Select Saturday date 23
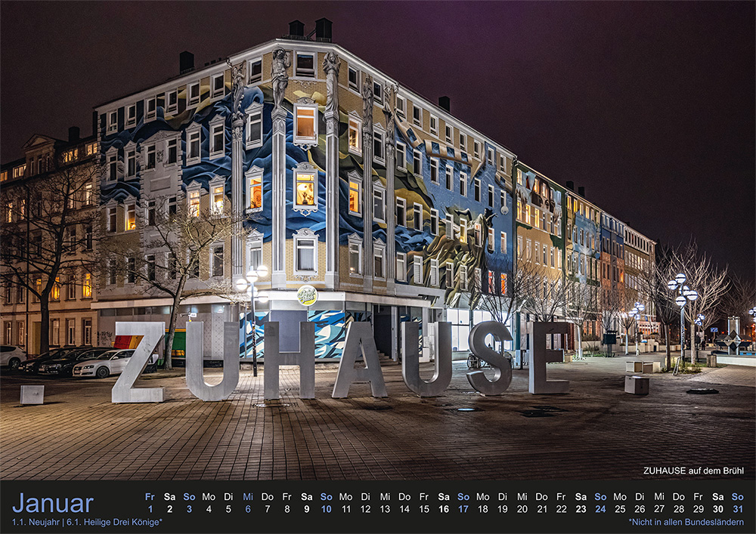756x534 pixels. tap(581, 509)
